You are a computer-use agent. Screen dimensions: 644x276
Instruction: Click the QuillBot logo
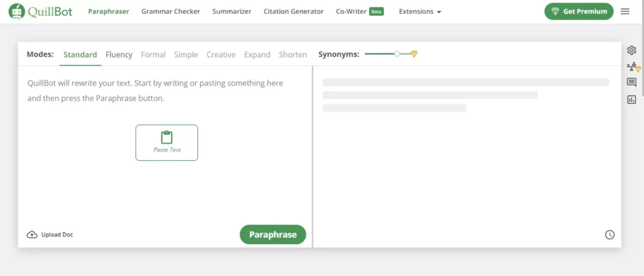[x=40, y=11]
